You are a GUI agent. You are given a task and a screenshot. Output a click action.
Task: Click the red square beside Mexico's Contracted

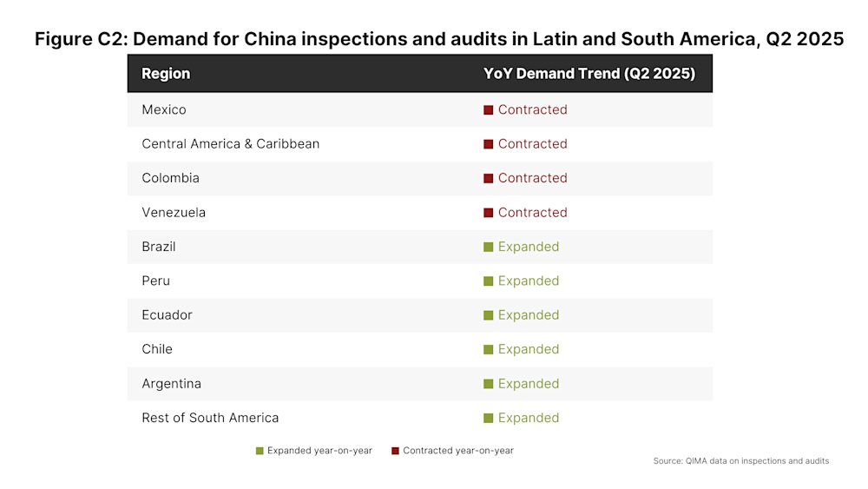(488, 110)
